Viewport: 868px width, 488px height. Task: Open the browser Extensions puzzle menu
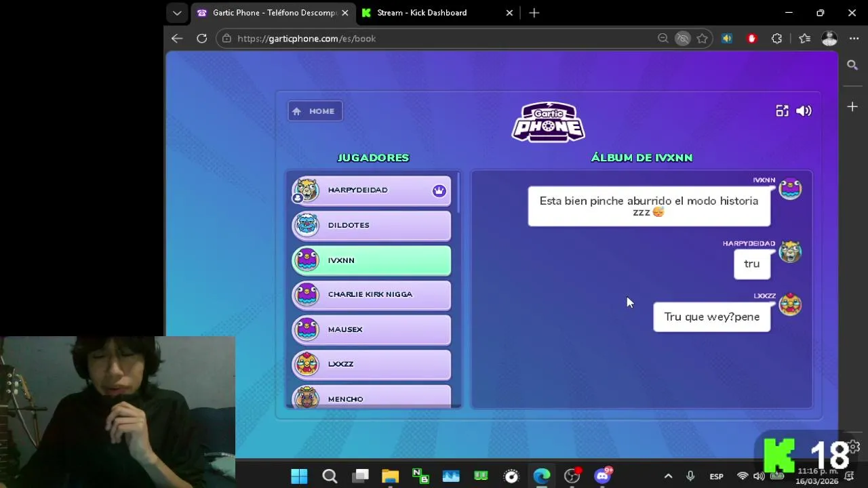(777, 39)
